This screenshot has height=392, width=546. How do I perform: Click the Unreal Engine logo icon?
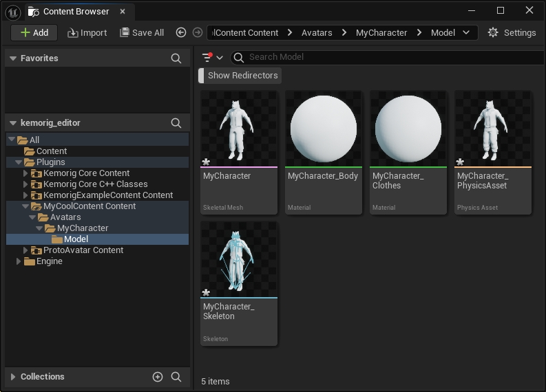(x=12, y=11)
